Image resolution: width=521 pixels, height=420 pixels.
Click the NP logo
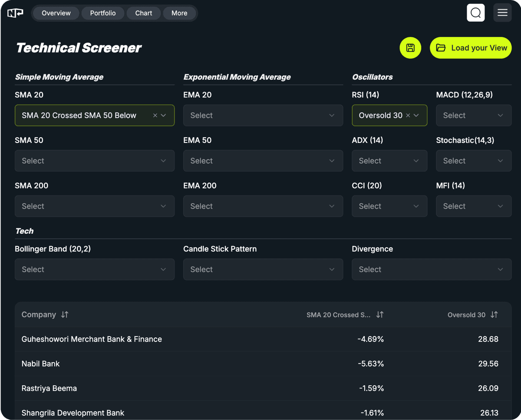[x=15, y=13]
